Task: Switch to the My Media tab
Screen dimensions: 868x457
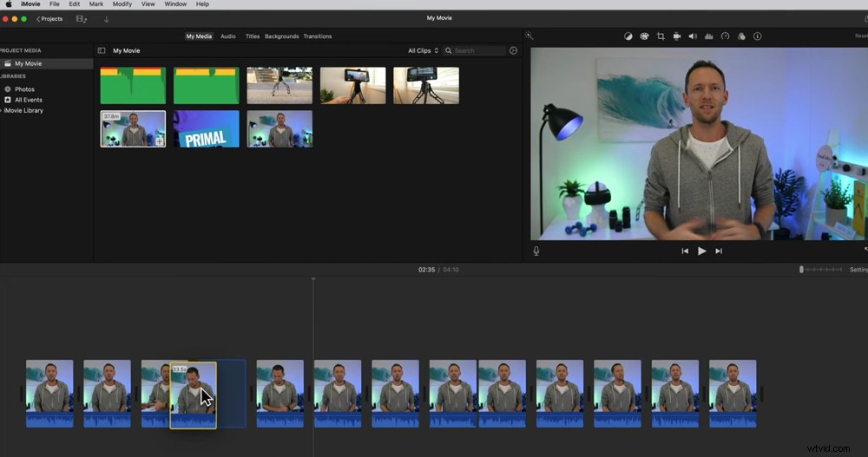Action: (199, 36)
